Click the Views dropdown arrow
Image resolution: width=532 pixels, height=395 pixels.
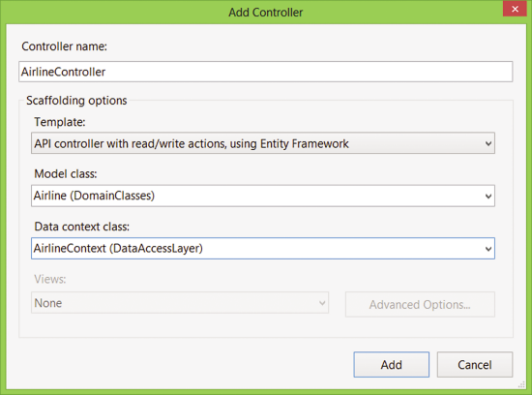[x=322, y=303]
